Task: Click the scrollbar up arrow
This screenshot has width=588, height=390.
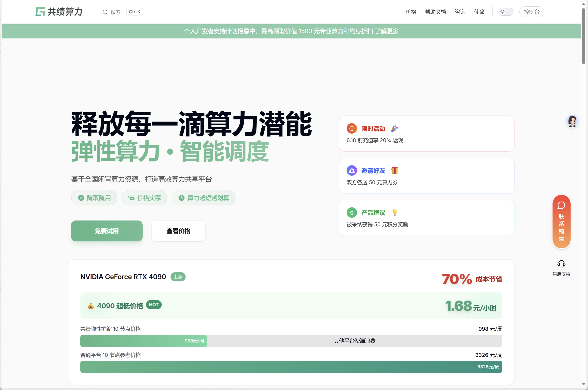Action: (584, 4)
